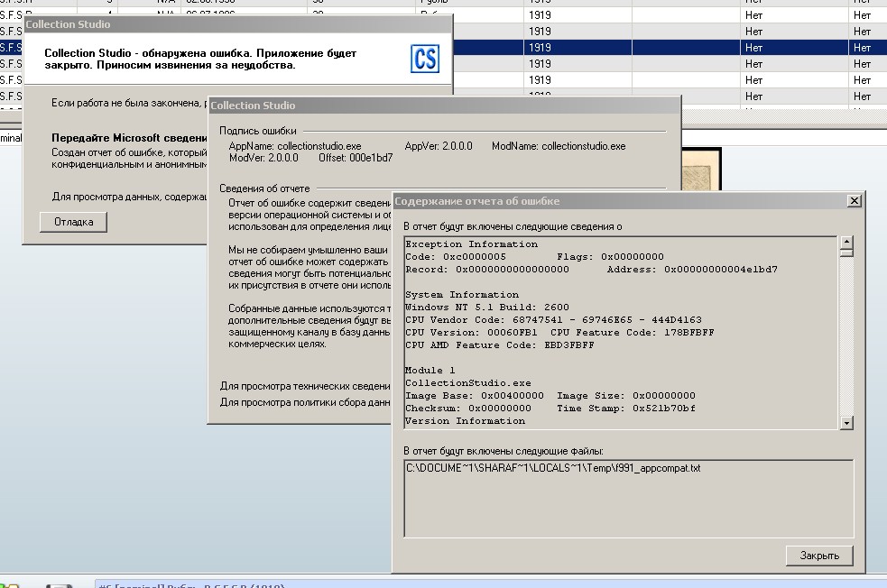Click the "CollectionStudio.exe" line under Module 1
Image resolution: width=887 pixels, height=588 pixels.
(467, 382)
